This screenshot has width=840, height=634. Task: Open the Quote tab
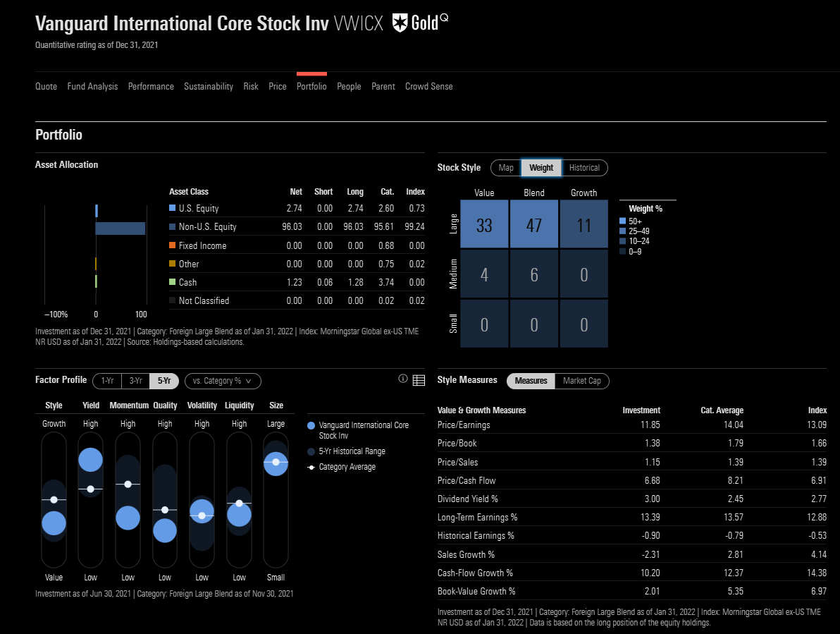pyautogui.click(x=46, y=86)
